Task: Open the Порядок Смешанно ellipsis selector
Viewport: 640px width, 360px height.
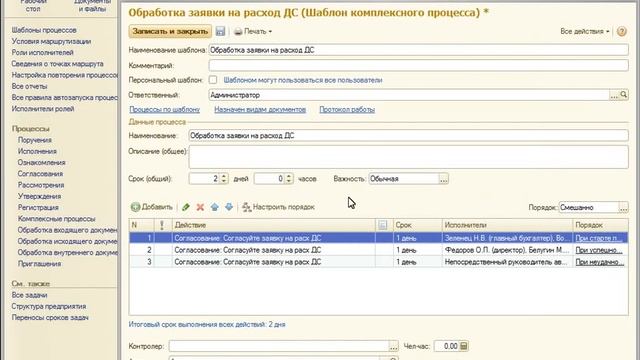Action: pyautogui.click(x=623, y=207)
